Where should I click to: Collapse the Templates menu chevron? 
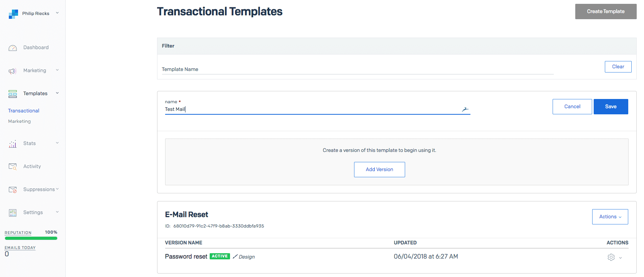point(57,93)
